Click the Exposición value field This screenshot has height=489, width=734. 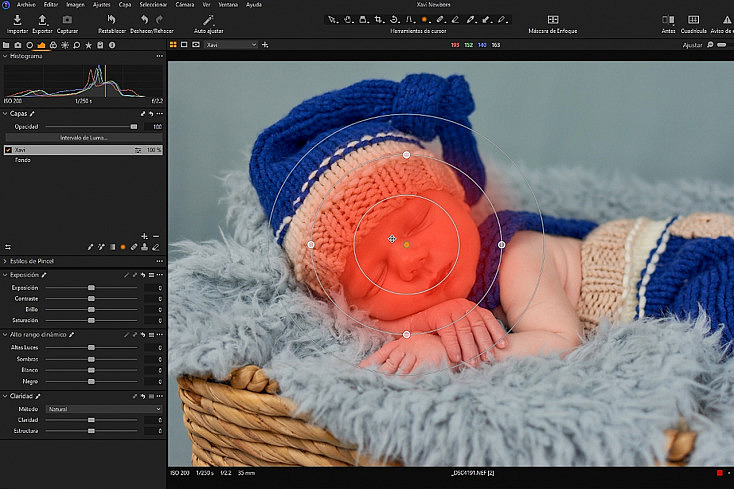click(154, 288)
